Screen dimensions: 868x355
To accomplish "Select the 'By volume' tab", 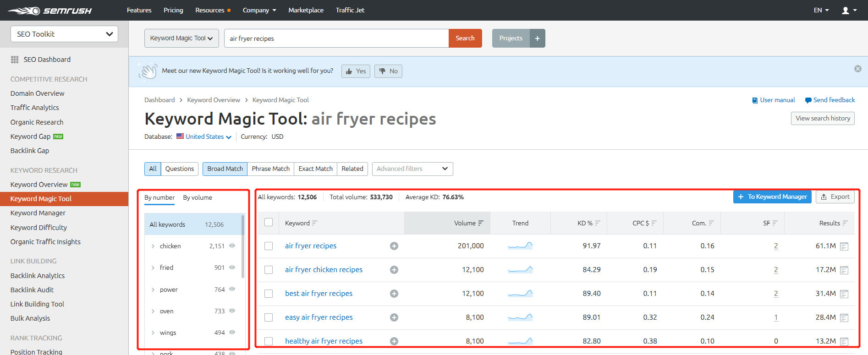I will point(197,197).
